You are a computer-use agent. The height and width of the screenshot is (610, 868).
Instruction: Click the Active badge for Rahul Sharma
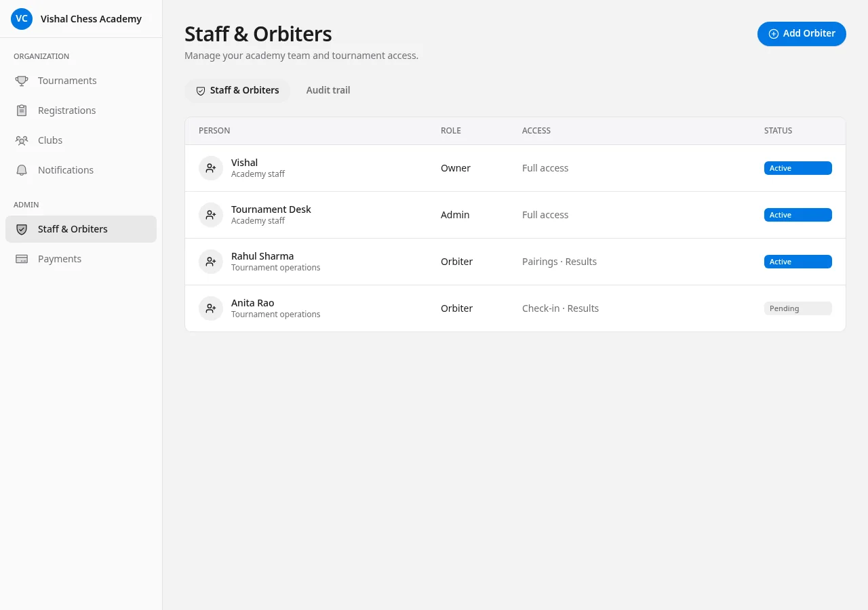pyautogui.click(x=798, y=262)
